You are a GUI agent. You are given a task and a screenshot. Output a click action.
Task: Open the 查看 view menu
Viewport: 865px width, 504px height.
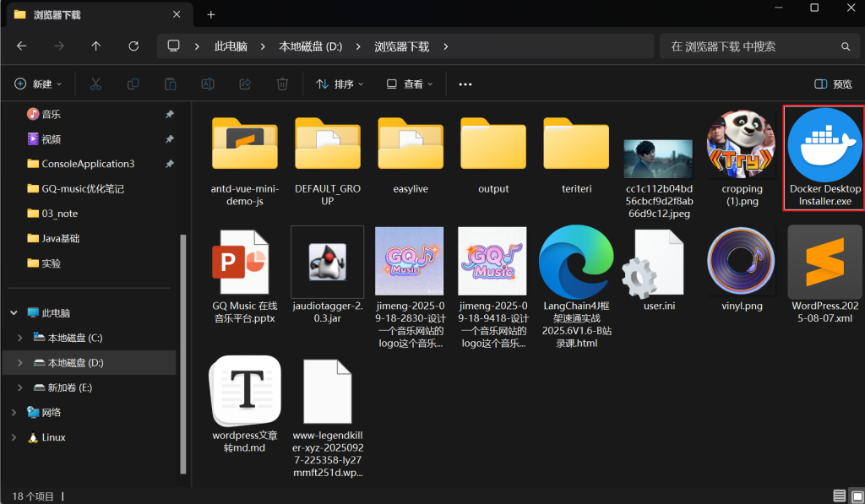coord(410,84)
